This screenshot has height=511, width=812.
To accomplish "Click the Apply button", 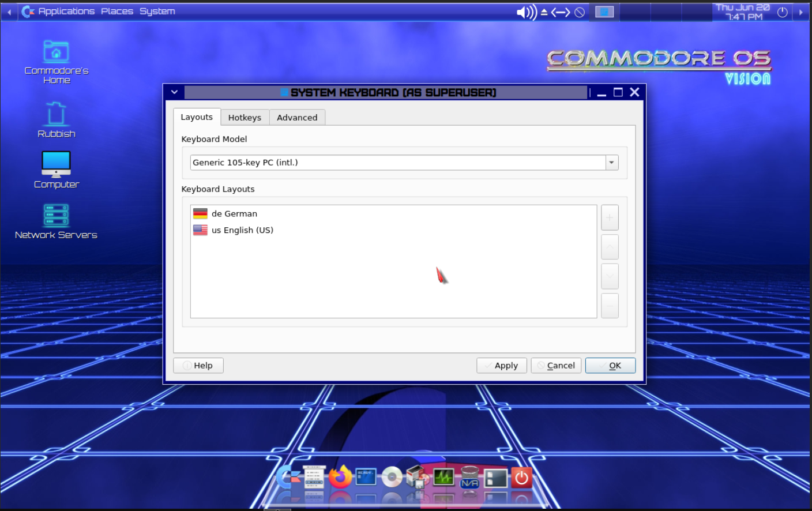I will point(501,366).
